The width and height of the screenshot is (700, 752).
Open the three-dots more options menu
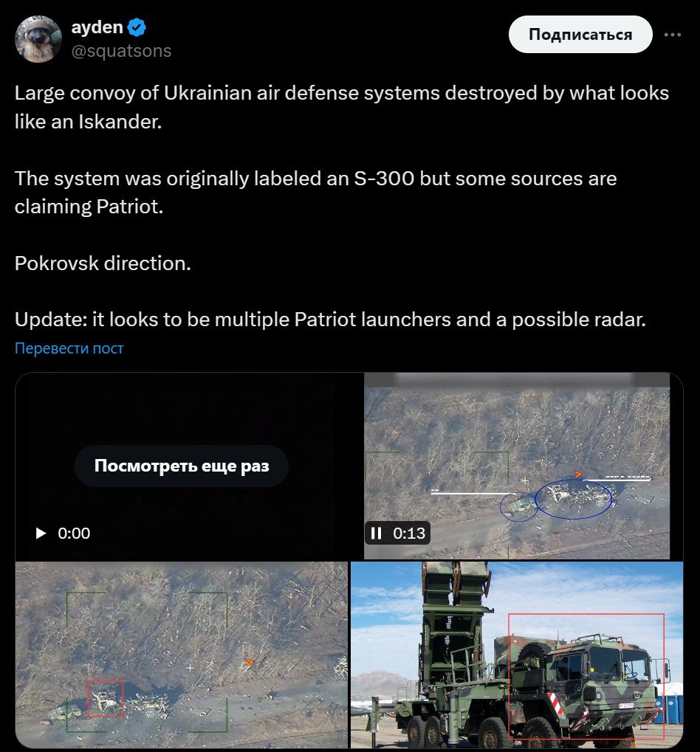672,35
